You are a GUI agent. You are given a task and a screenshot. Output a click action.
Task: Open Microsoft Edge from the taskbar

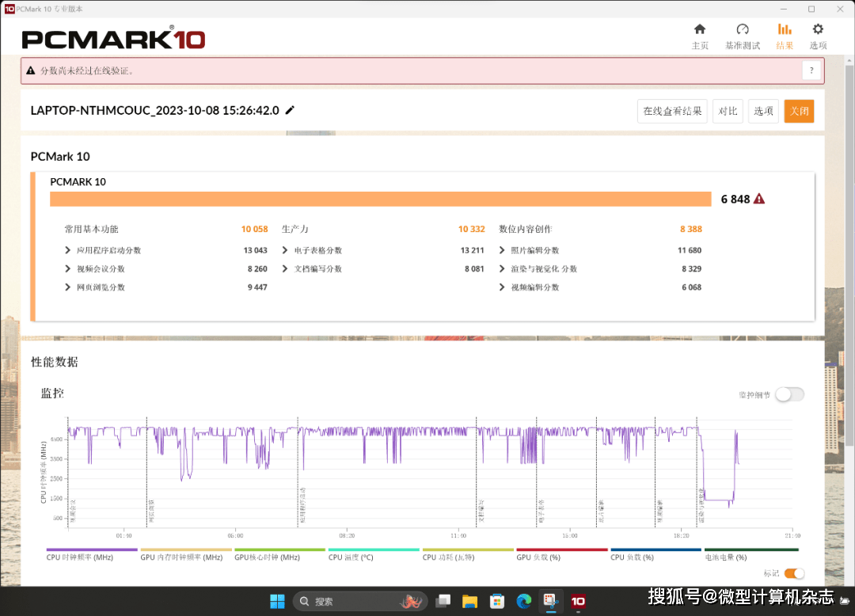(x=523, y=601)
